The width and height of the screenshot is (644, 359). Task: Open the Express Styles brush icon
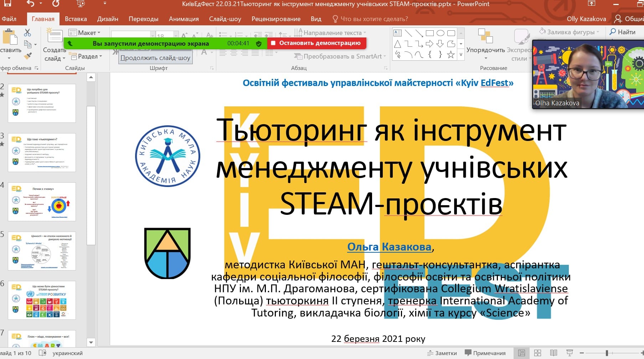(521, 37)
